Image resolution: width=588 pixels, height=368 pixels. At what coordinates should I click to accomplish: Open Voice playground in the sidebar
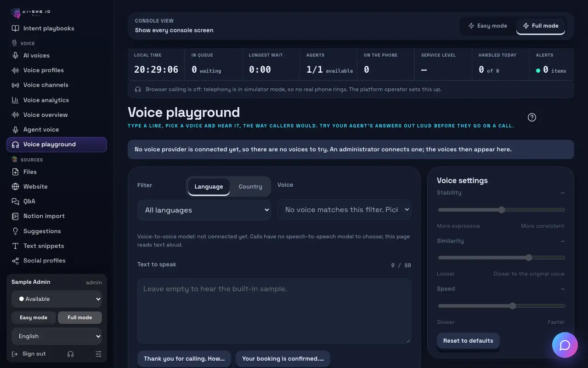[57, 144]
